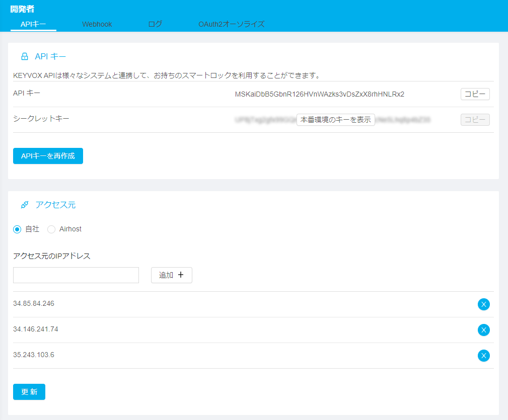This screenshot has height=420, width=508.
Task: Click the API key string text
Action: [319, 94]
